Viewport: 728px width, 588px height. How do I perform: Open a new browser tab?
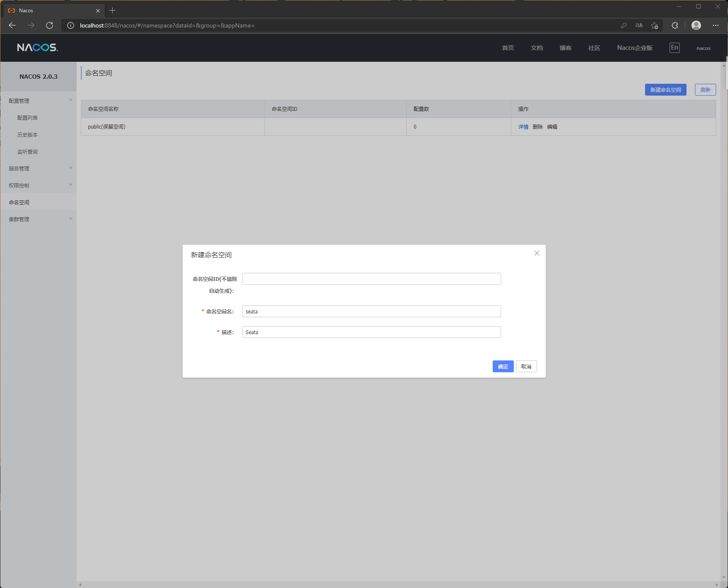click(x=113, y=10)
